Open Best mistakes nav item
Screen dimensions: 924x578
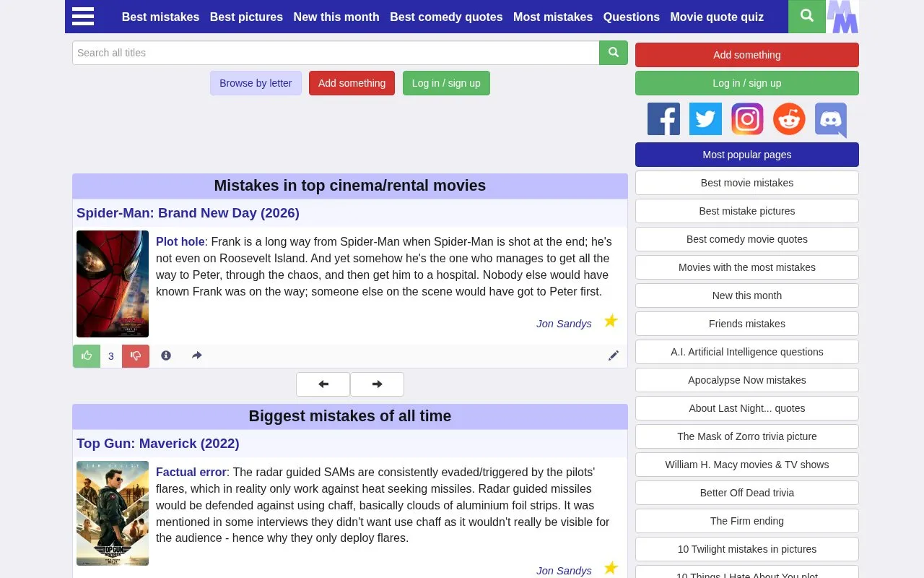[x=160, y=17]
